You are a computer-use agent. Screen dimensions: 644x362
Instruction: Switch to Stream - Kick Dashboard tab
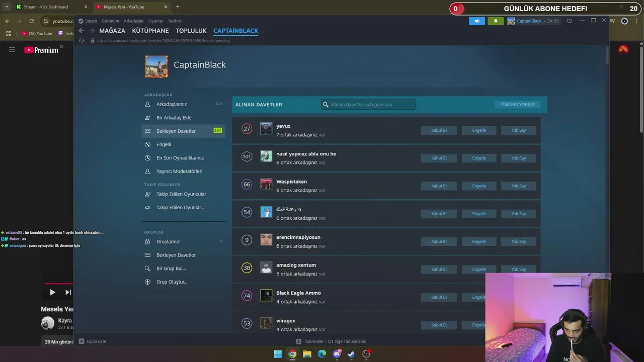pos(50,7)
